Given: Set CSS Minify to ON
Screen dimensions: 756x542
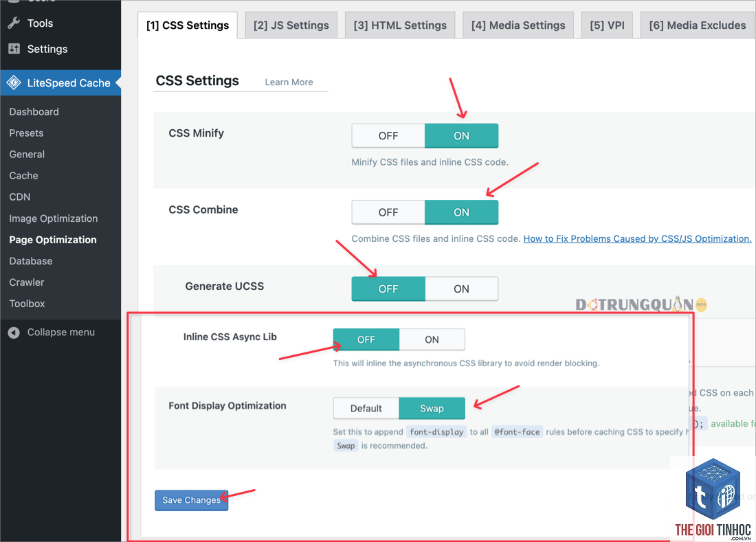Looking at the screenshot, I should pos(461,136).
